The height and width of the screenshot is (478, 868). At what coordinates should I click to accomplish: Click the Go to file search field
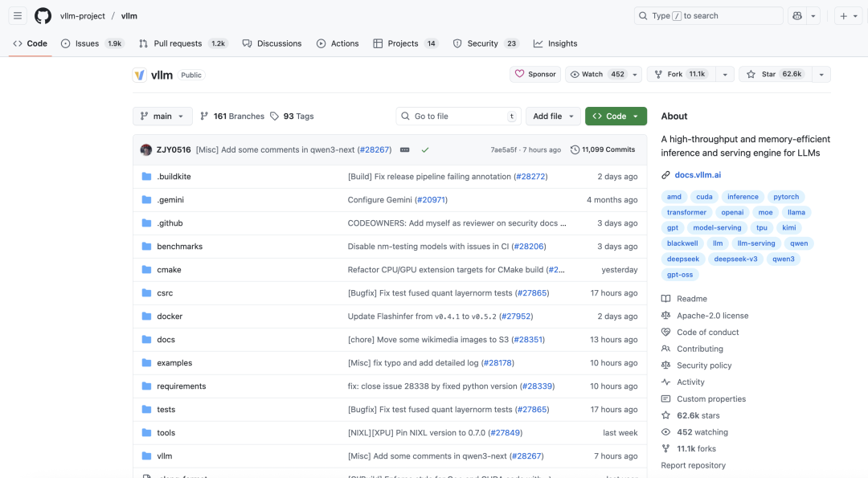[x=459, y=116]
